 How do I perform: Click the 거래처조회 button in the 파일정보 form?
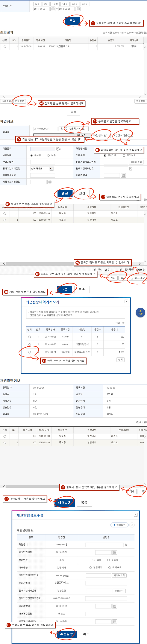click(x=136, y=162)
